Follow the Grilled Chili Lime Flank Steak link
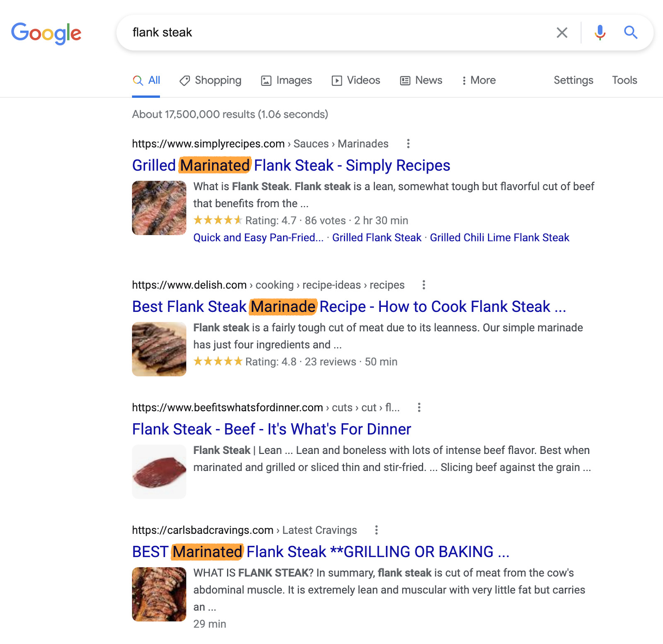The width and height of the screenshot is (663, 644). [499, 238]
